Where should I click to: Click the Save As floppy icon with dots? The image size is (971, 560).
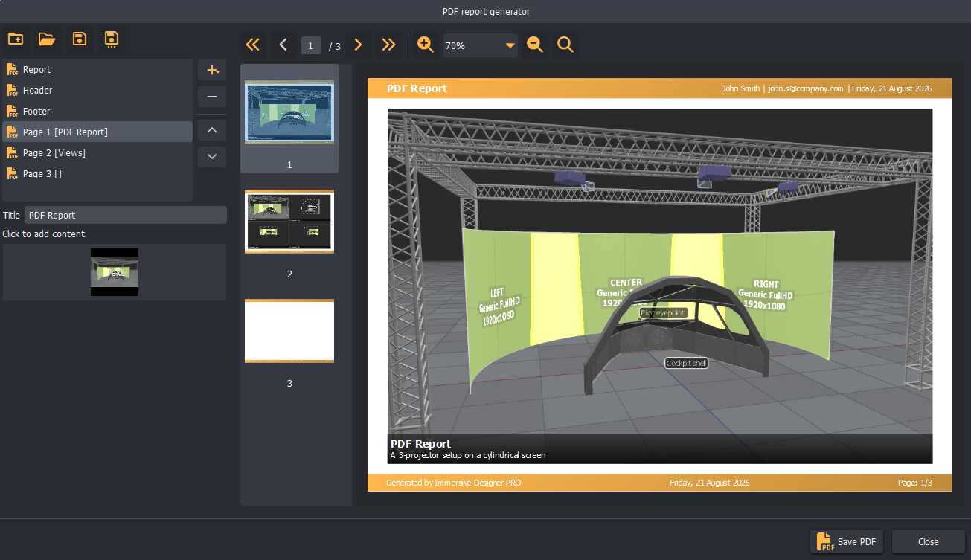click(x=112, y=39)
